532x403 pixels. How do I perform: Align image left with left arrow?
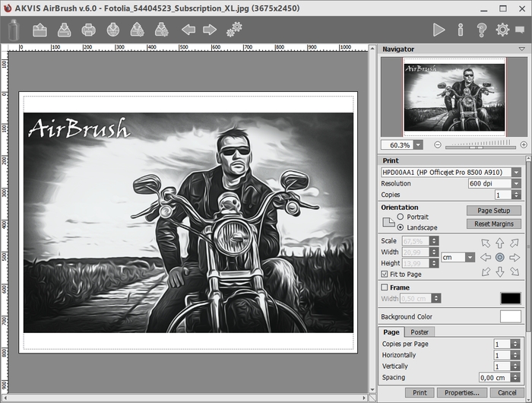pos(486,257)
